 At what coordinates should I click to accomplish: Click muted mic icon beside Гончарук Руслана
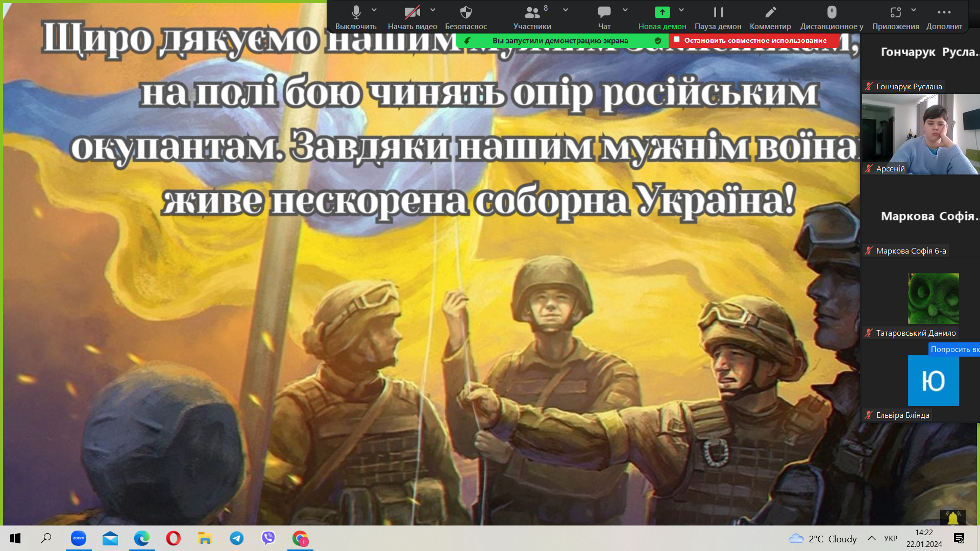(x=869, y=87)
